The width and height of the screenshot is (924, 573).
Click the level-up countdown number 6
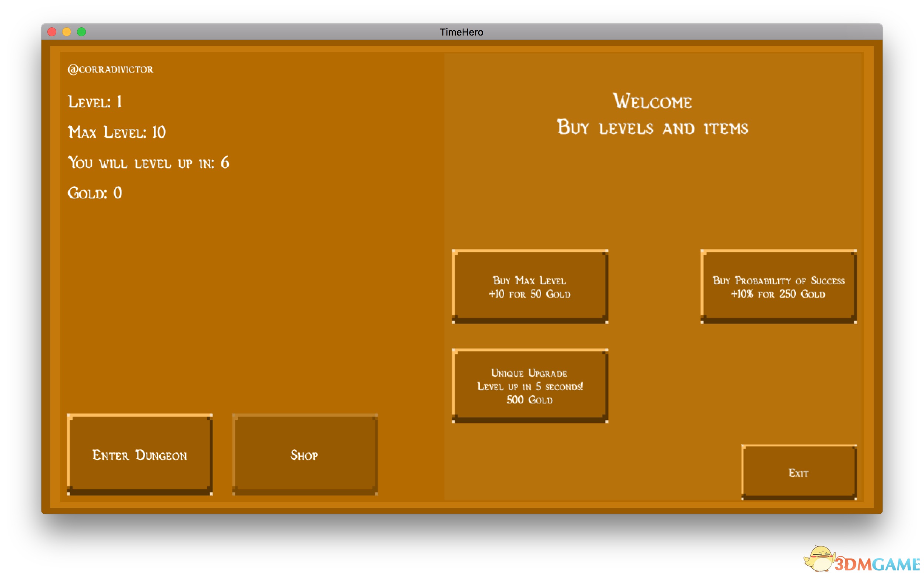[x=225, y=162]
